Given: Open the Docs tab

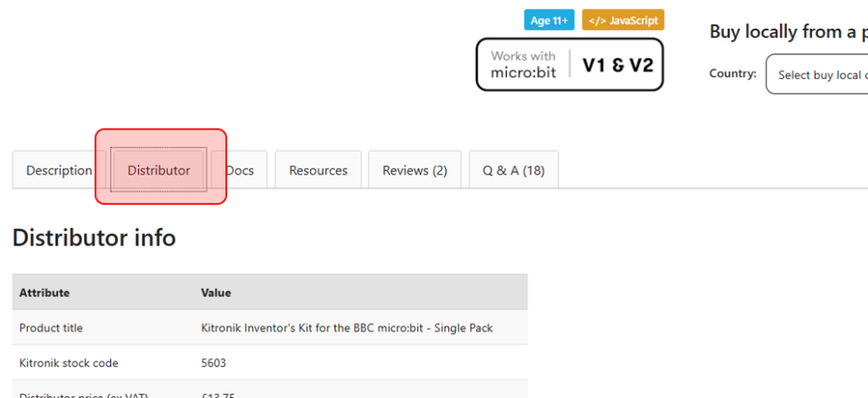Looking at the screenshot, I should (x=240, y=170).
